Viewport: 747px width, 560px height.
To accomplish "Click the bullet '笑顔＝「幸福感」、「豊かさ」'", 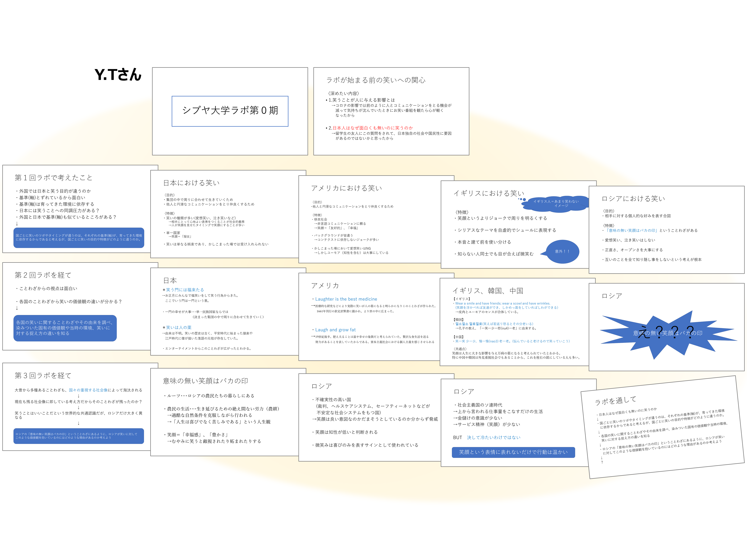I will pyautogui.click(x=197, y=435).
